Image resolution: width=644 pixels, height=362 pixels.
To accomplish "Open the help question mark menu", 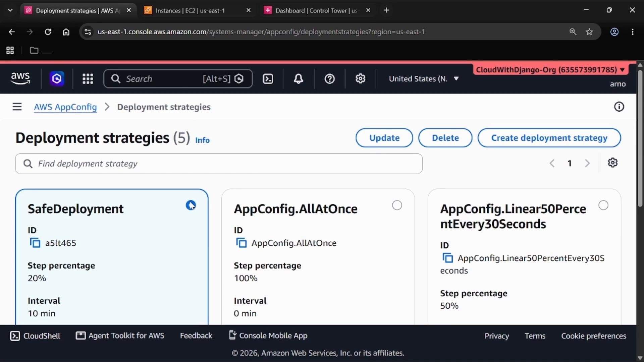I will [x=329, y=79].
